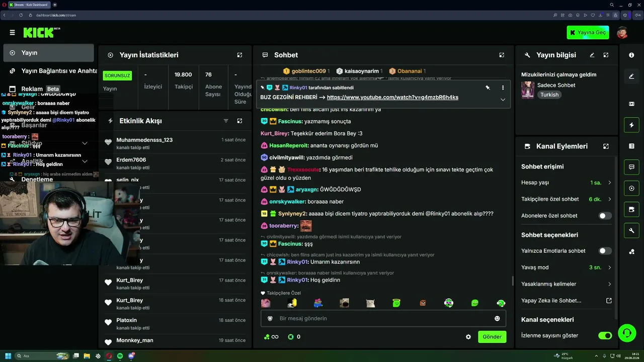The width and height of the screenshot is (644, 362).
Task: Open the user profile avatar menu
Action: [622, 33]
